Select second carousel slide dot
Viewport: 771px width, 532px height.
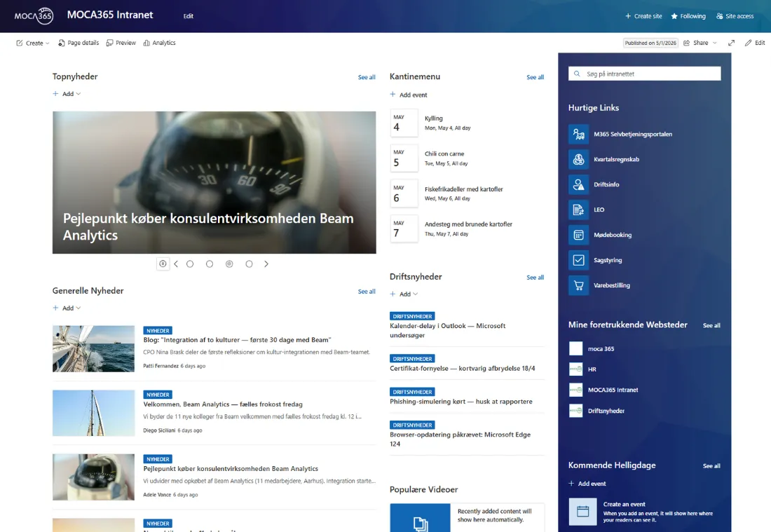coord(210,264)
